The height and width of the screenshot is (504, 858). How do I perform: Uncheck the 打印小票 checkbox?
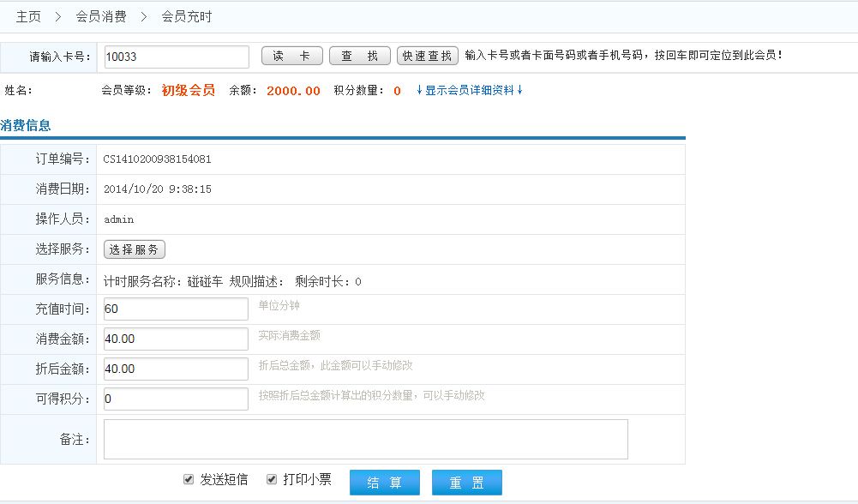(272, 480)
